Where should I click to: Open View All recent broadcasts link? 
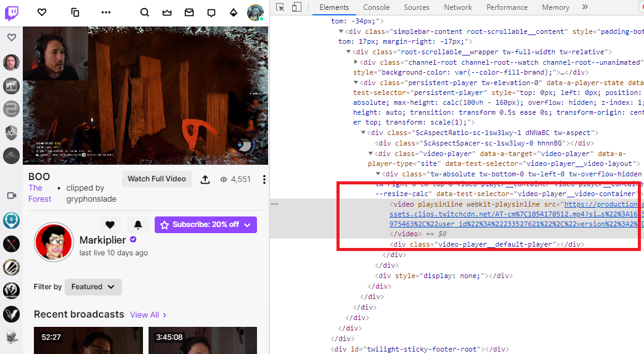point(149,315)
